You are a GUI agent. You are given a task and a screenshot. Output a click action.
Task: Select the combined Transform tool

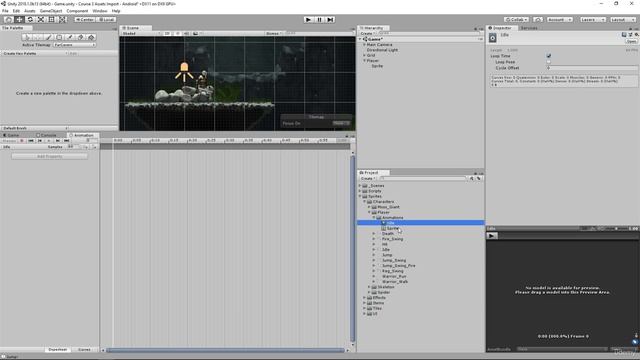click(62, 20)
